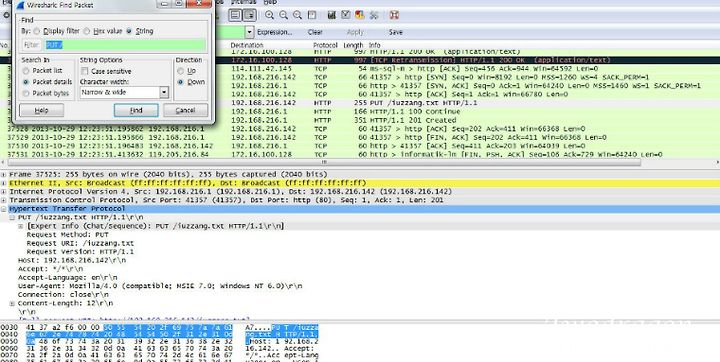Toggle packet list colorize icon

[236, 15]
